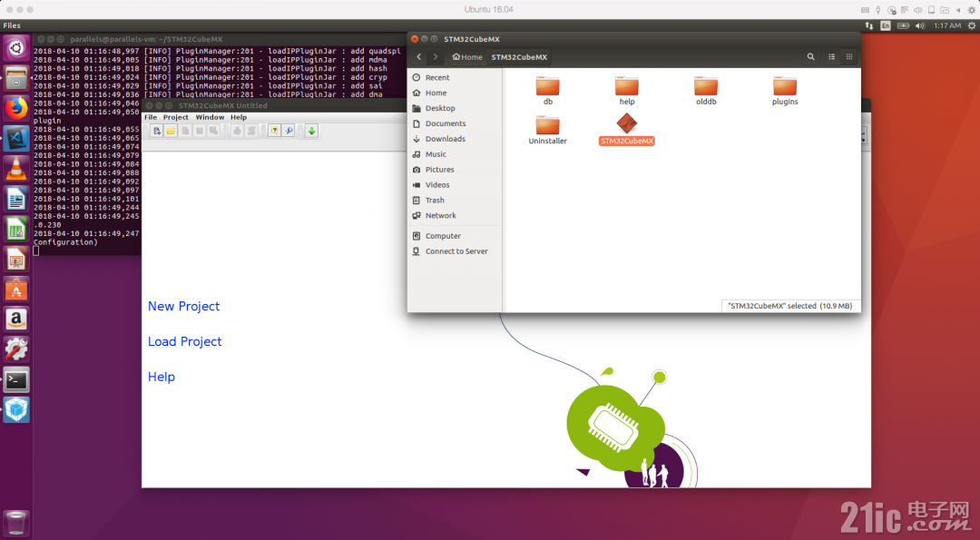Switch Files window to list view
The height and width of the screenshot is (540, 980).
pos(832,57)
